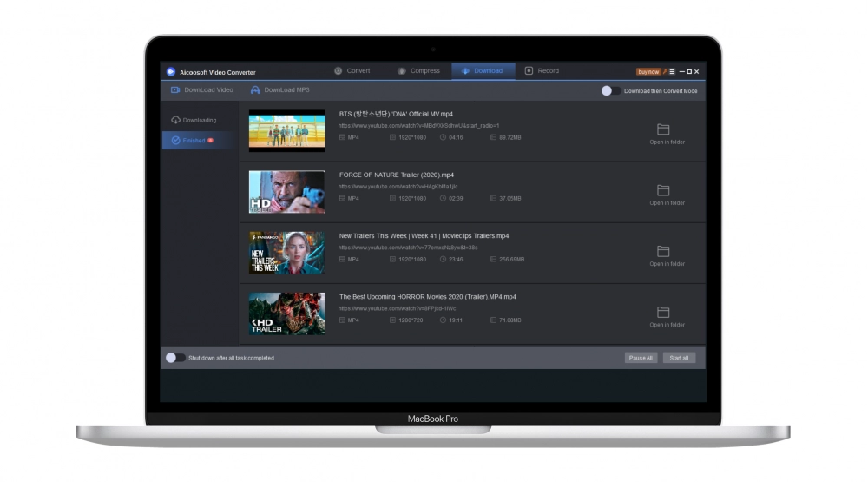The height and width of the screenshot is (482, 868).
Task: Click the Download Video camera icon
Action: click(175, 90)
